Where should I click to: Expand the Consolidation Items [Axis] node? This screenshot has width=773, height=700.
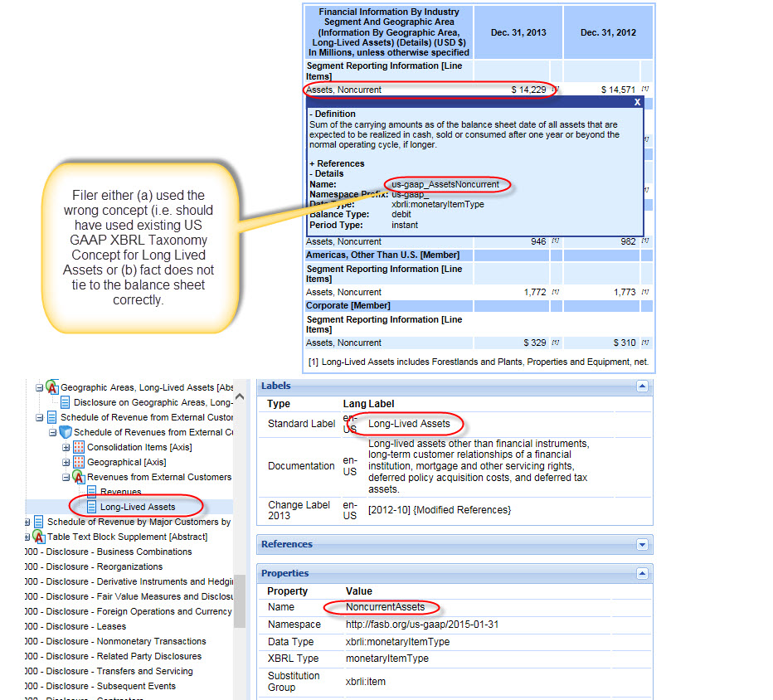pyautogui.click(x=66, y=448)
